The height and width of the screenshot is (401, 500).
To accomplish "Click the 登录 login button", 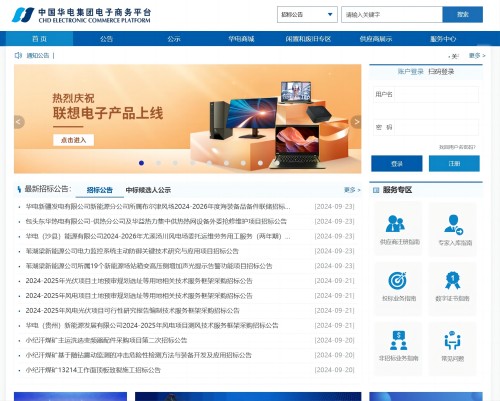I will tap(397, 164).
